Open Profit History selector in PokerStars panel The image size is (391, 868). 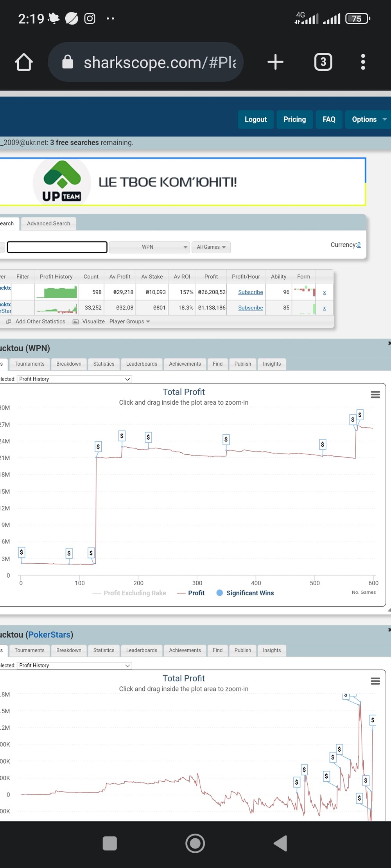click(x=74, y=665)
